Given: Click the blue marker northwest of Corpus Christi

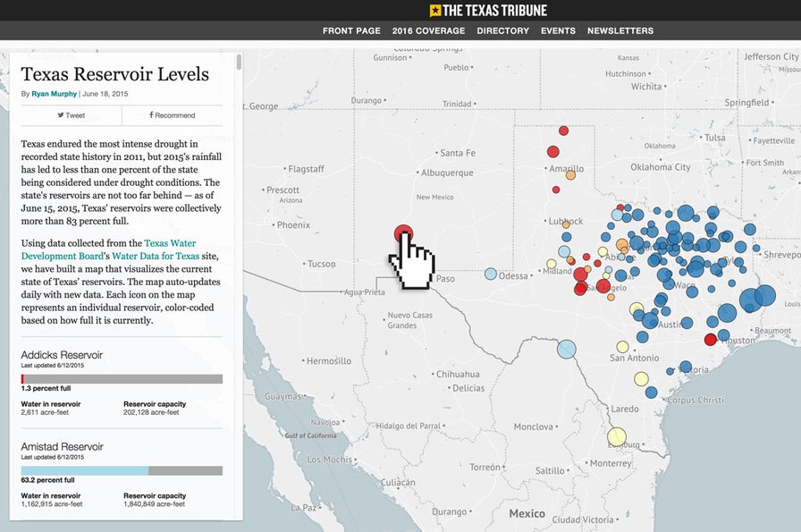Looking at the screenshot, I should pos(651,393).
